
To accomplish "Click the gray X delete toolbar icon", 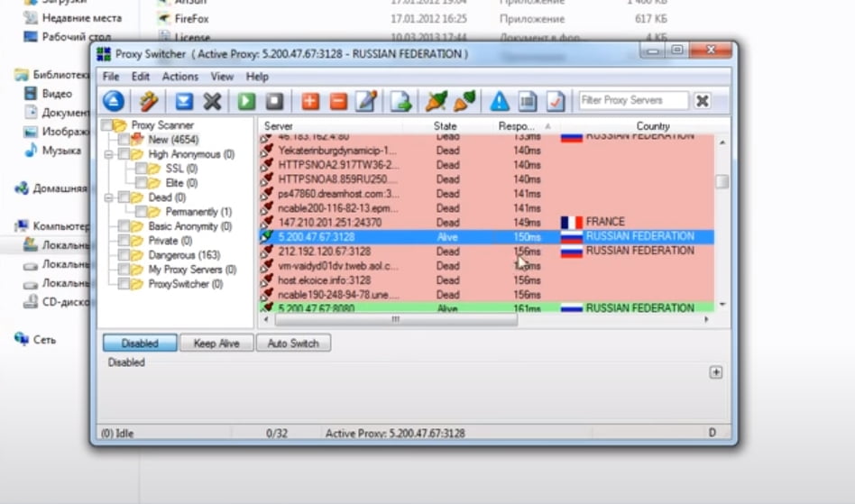I will click(212, 101).
